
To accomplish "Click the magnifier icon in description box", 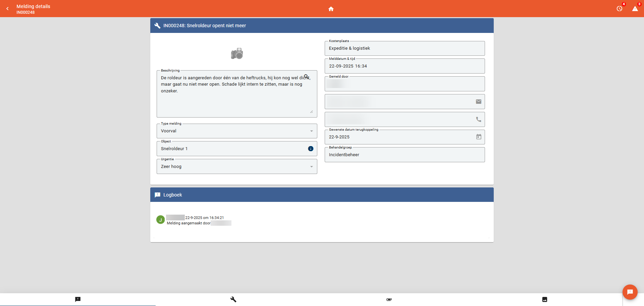I will coord(306,77).
